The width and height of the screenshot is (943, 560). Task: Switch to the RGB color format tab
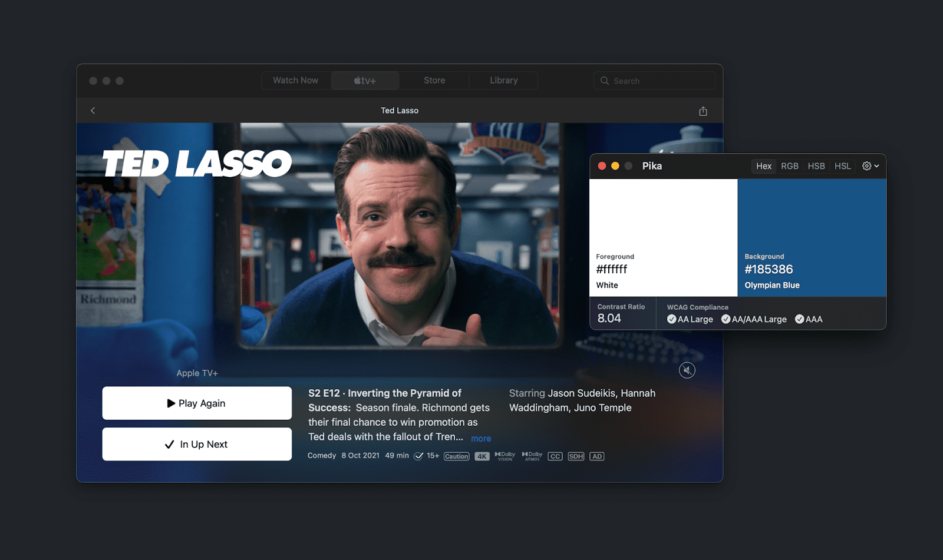[x=790, y=166]
